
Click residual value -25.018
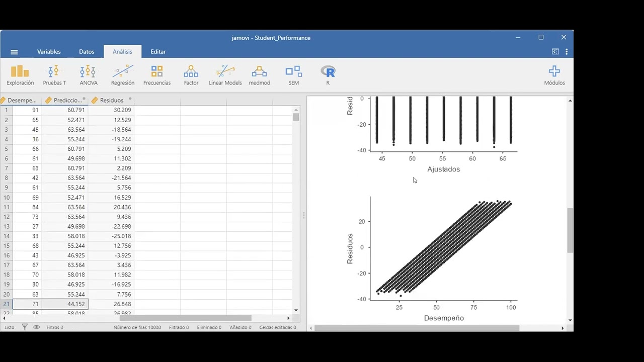click(x=111, y=236)
